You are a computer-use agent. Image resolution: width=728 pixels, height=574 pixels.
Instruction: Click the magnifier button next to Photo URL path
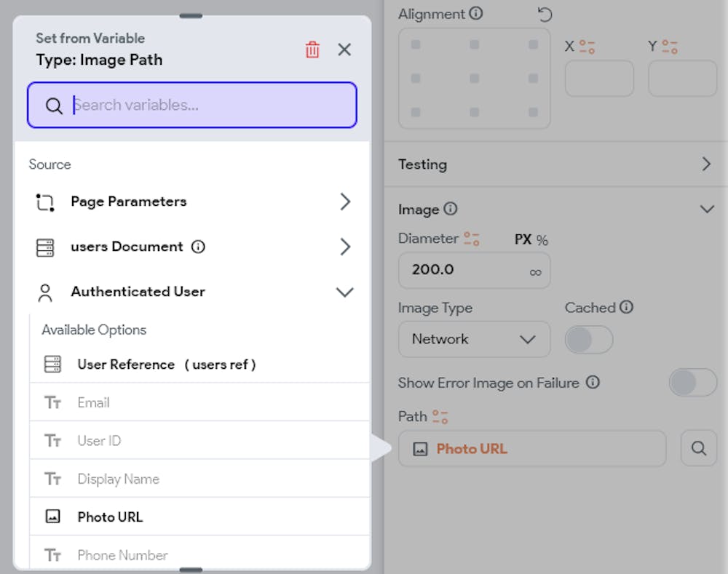pyautogui.click(x=698, y=448)
